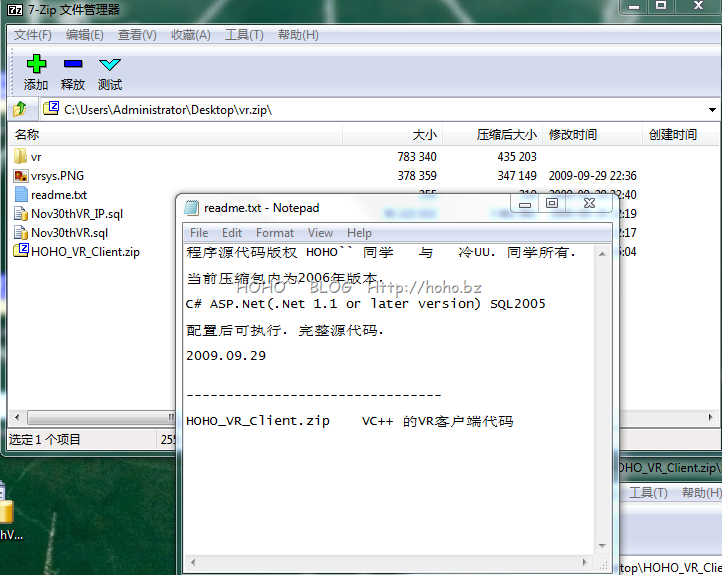Open the Notepad Edit menu
Image resolution: width=722 pixels, height=575 pixels.
232,233
